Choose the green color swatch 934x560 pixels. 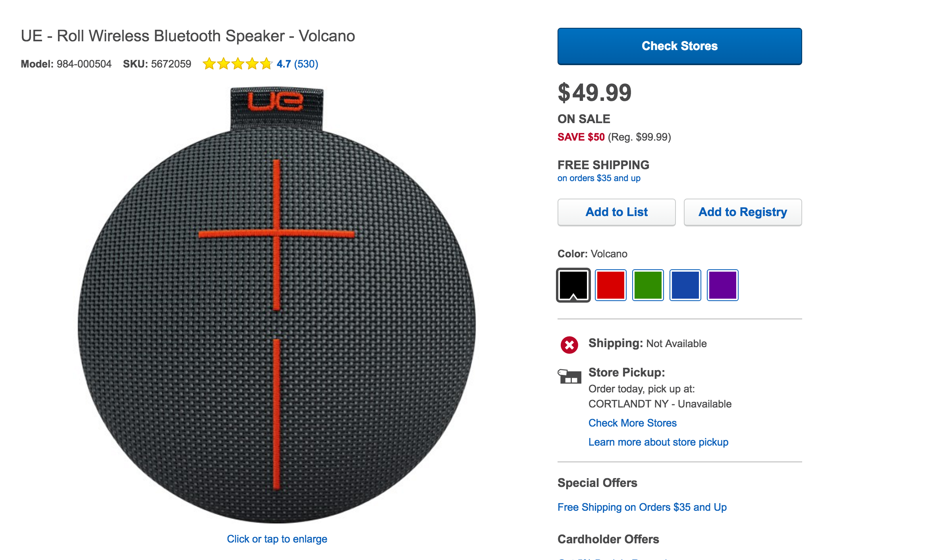pyautogui.click(x=648, y=285)
